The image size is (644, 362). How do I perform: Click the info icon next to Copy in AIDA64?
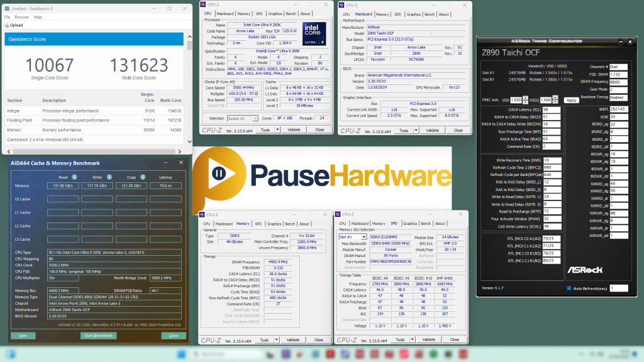tap(143, 177)
